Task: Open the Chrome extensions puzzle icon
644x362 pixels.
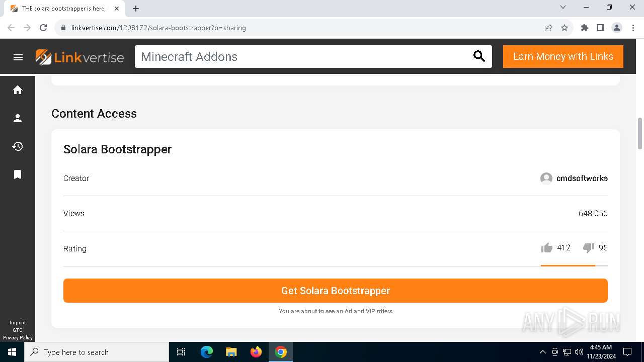Action: pyautogui.click(x=585, y=28)
